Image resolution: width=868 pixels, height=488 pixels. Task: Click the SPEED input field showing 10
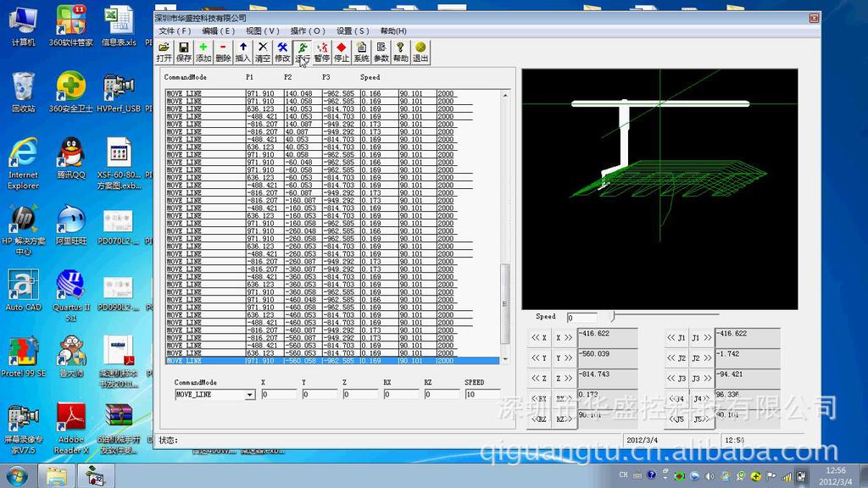coord(481,395)
